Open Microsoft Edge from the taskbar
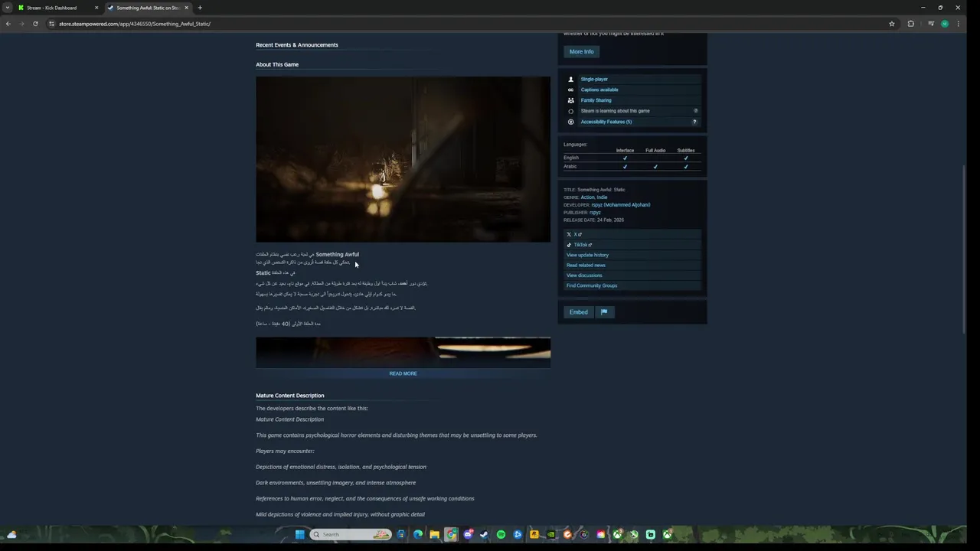Image resolution: width=980 pixels, height=551 pixels. click(x=417, y=534)
